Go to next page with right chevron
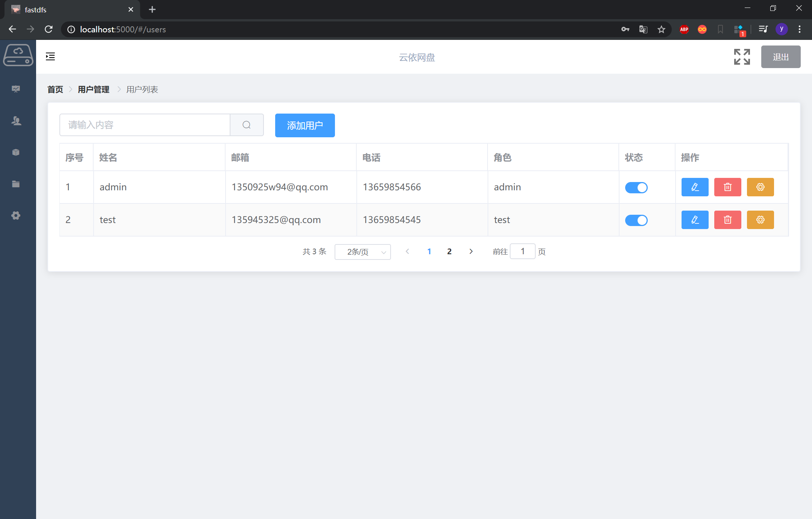 coord(471,251)
